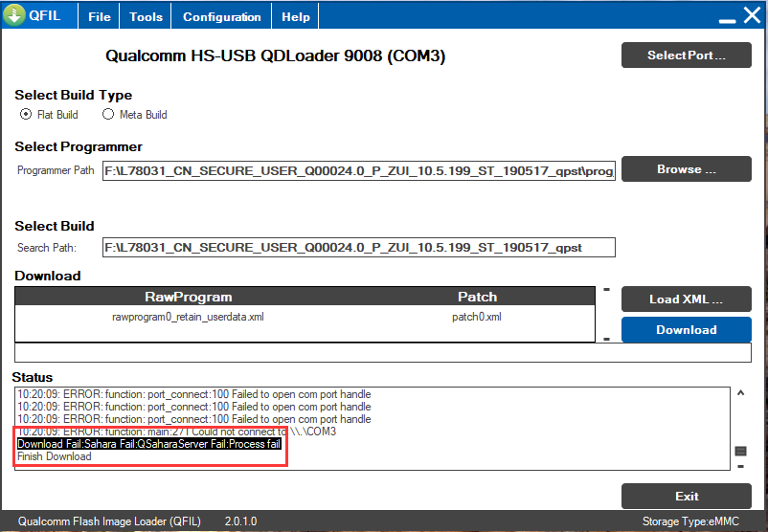Click Browse... to choose a programmer

click(687, 168)
